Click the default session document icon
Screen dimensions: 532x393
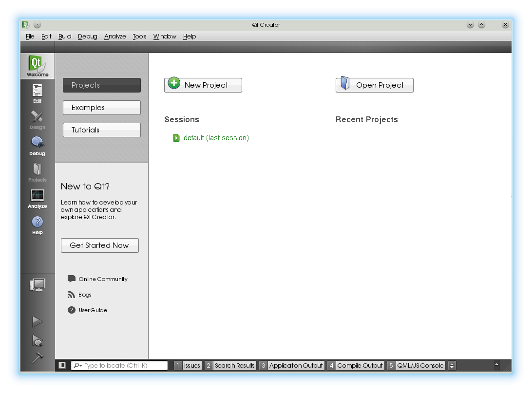(x=176, y=138)
